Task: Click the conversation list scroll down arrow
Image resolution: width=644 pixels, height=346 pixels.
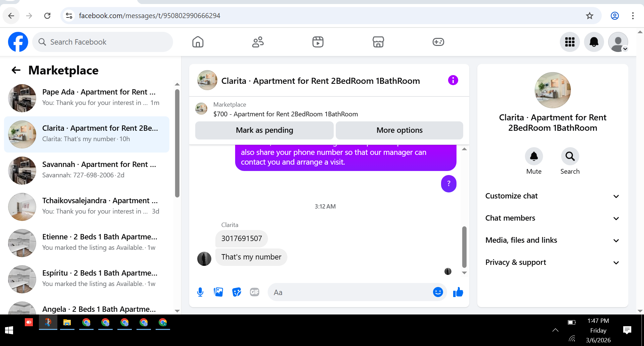Action: click(x=177, y=311)
